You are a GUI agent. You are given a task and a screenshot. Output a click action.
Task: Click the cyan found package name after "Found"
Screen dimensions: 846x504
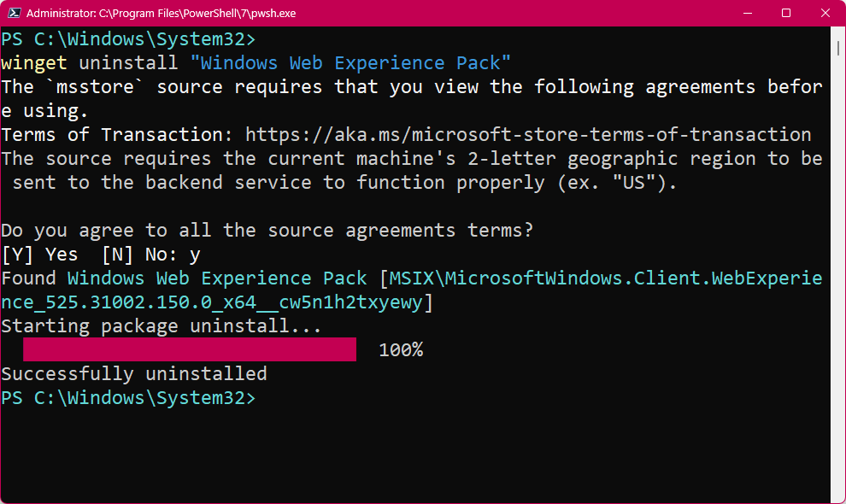[x=217, y=278]
